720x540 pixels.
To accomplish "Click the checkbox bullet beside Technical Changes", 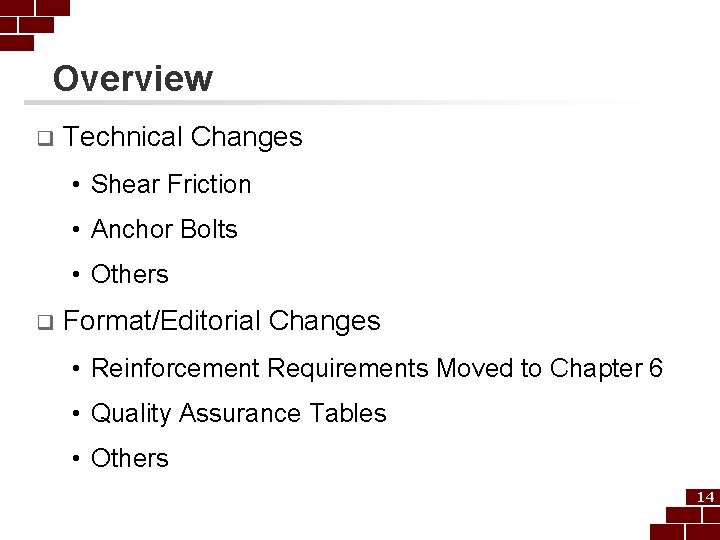I will (x=45, y=138).
